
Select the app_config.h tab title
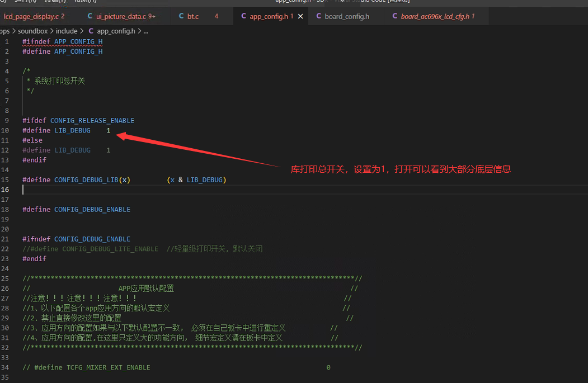[x=269, y=16]
